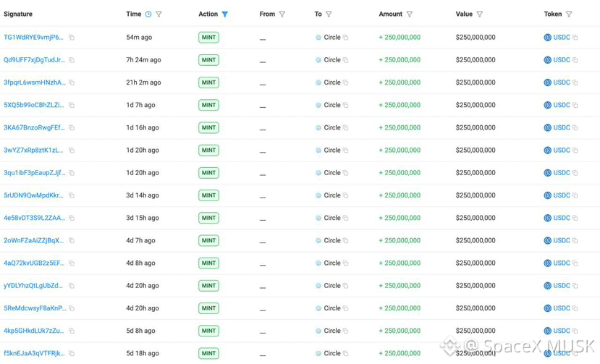Copy USDC token address in 5d 8h ago row

575,331
